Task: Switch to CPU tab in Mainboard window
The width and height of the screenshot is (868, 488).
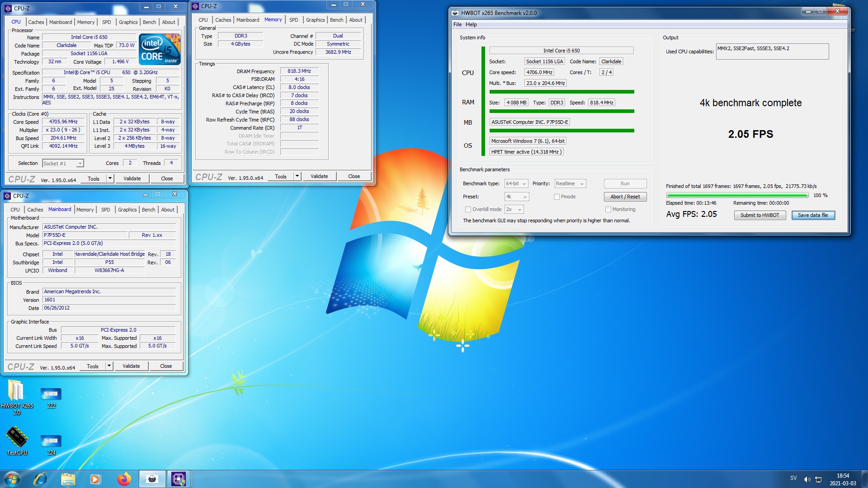Action: [15, 210]
